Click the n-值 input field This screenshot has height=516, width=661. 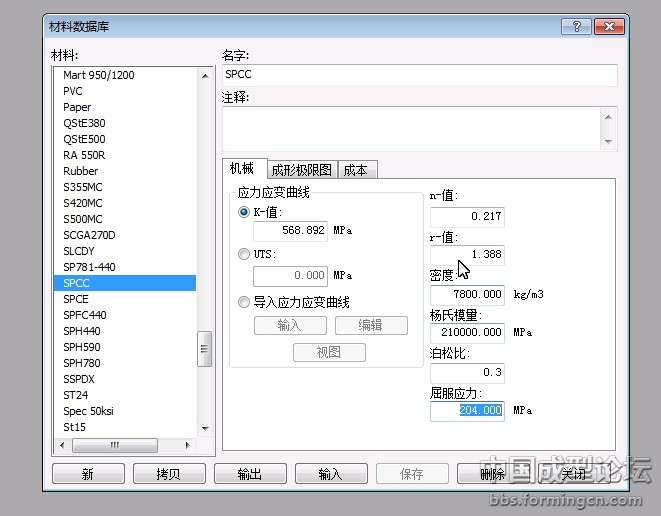[467, 217]
